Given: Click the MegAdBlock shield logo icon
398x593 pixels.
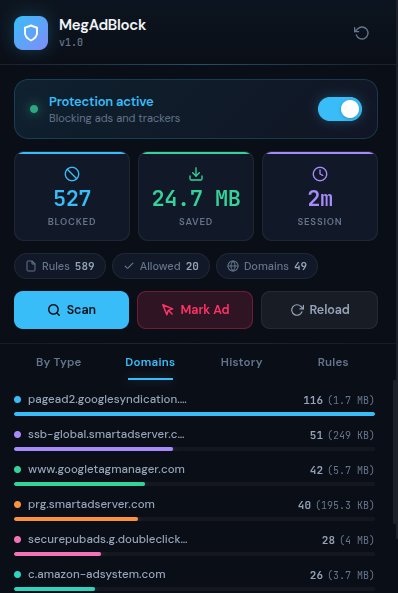Looking at the screenshot, I should [x=31, y=33].
